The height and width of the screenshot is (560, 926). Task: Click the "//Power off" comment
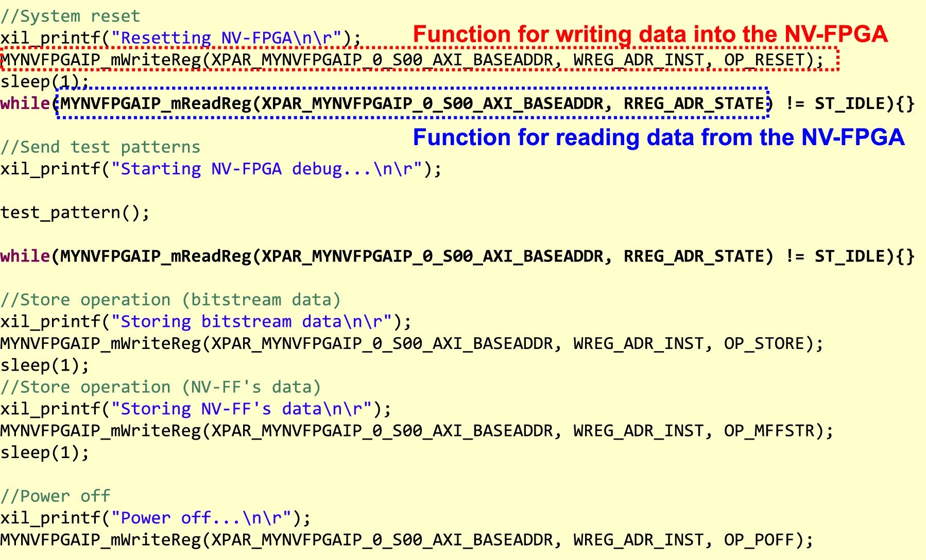click(56, 496)
